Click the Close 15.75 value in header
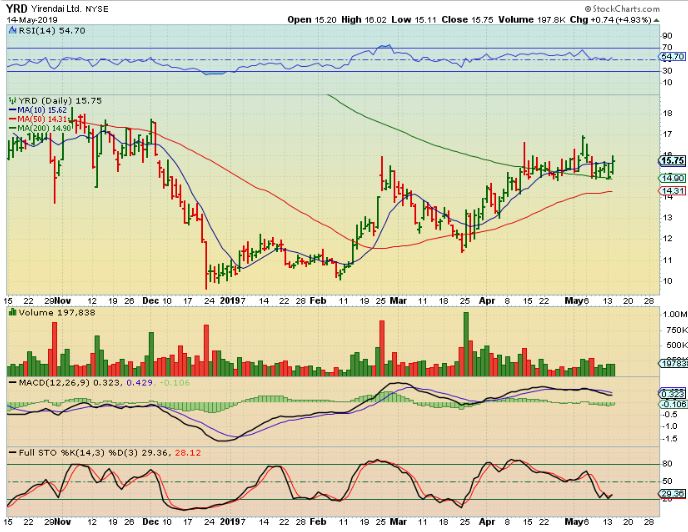 [x=467, y=20]
